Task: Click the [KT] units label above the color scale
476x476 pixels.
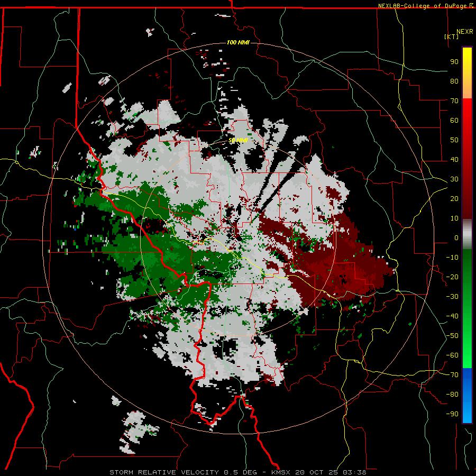Action: (x=452, y=36)
